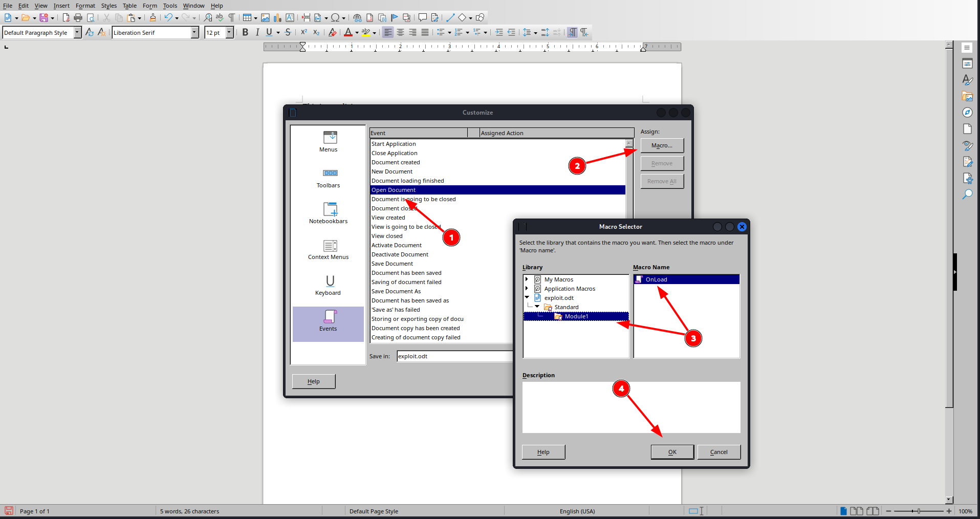The width and height of the screenshot is (980, 519).
Task: Select the Bold formatting icon
Action: coord(245,32)
